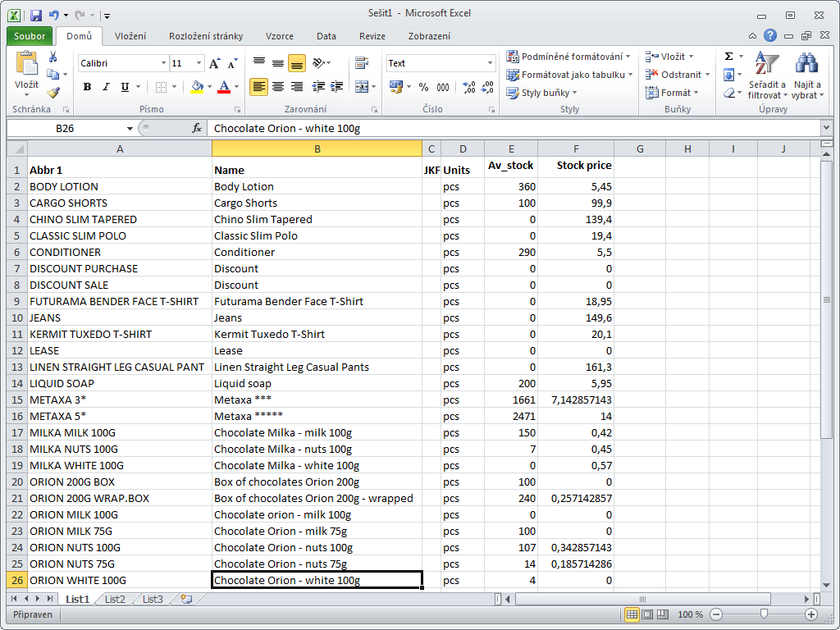Apply fill color with the paint bucket

[x=197, y=87]
